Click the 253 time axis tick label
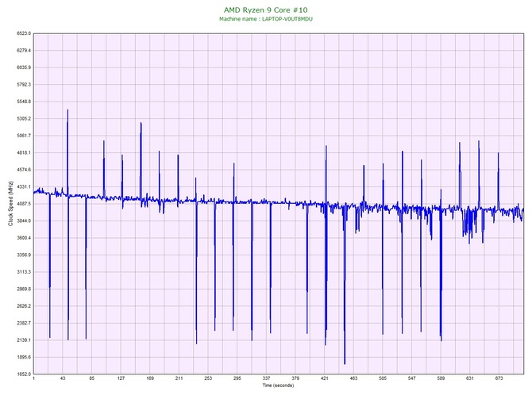This screenshot has height=399, width=532. coord(208,378)
